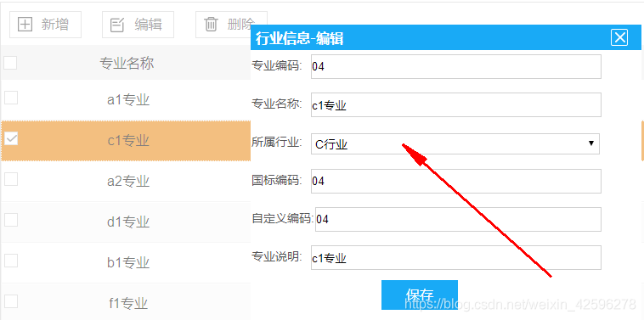Click the 自定义编码 input field

(458, 219)
